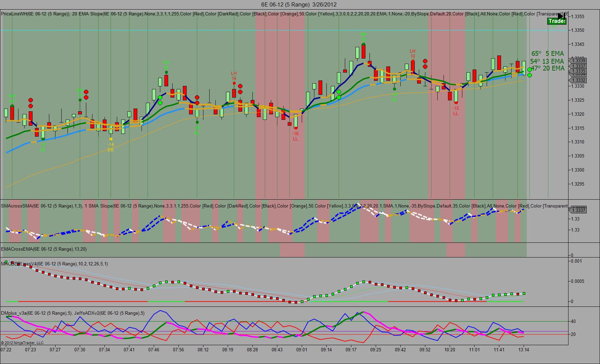The image size is (600, 364).
Task: Click the black skip-to-end arrow icon
Action: click(x=561, y=16)
